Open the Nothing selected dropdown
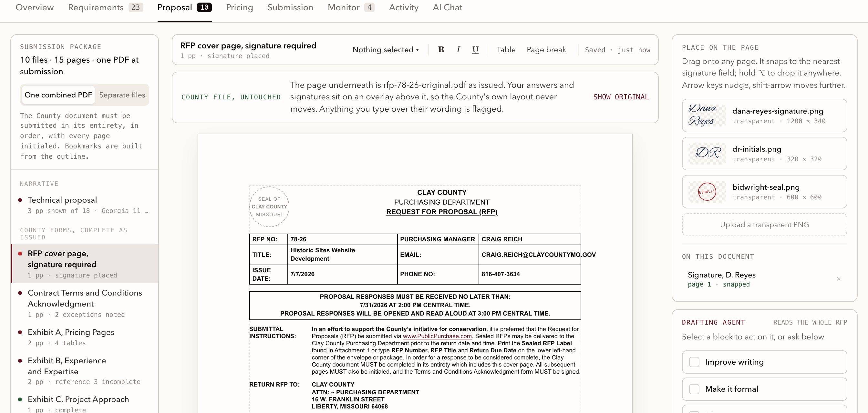868x413 pixels. 386,49
